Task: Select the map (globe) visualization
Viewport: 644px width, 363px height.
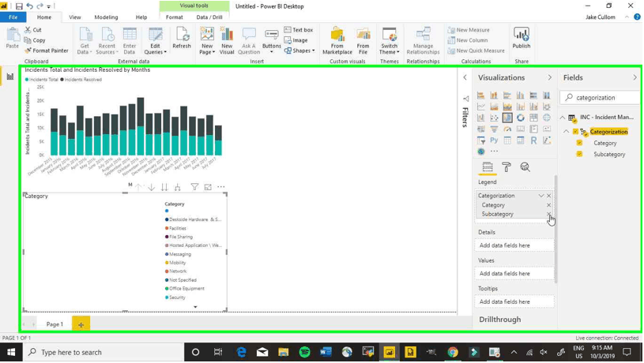Action: [547, 118]
